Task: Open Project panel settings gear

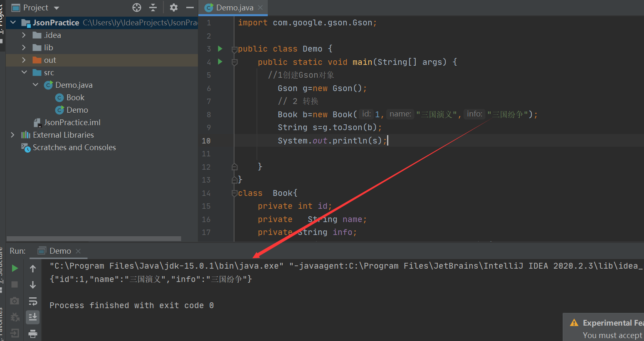Action: click(174, 7)
